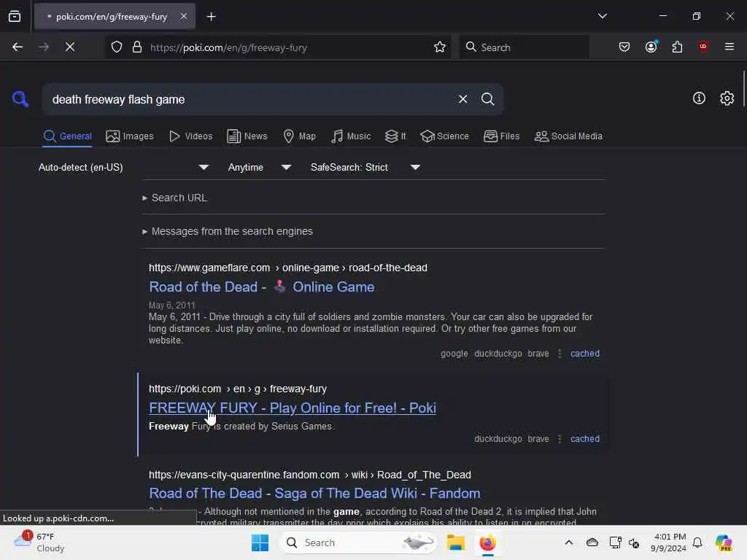Open the SafeSearch: Strict dropdown
747x560 pixels.
tap(365, 167)
